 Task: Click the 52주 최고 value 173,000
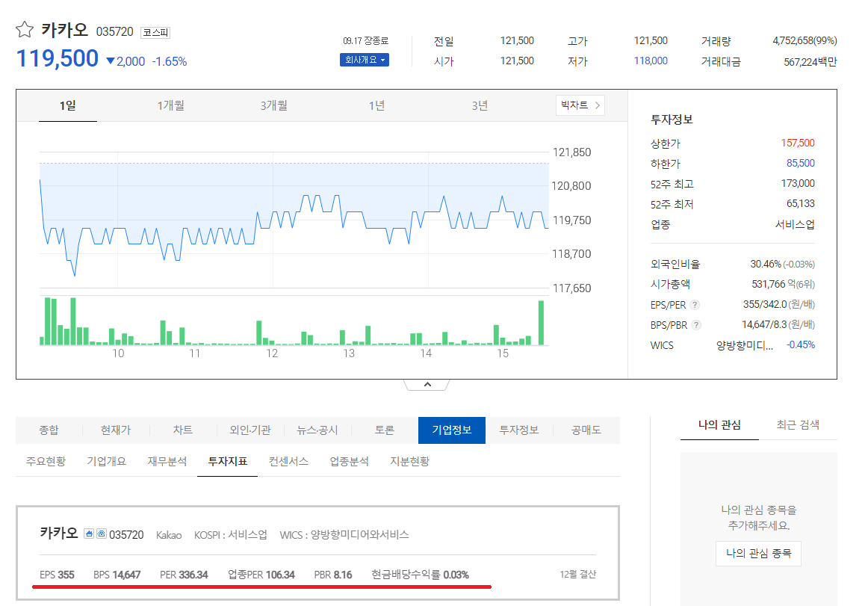[x=798, y=183]
